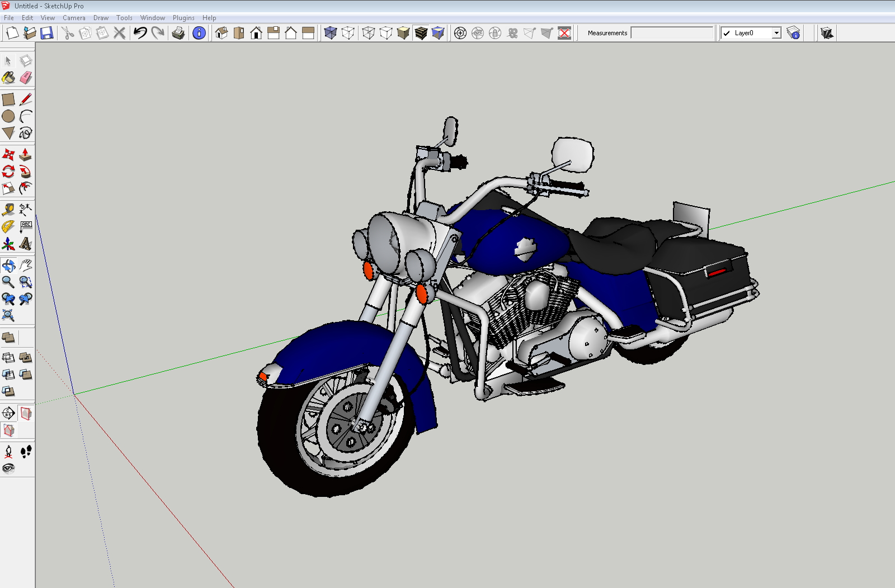The height and width of the screenshot is (588, 895).
Task: Activate the Push/Pull tool
Action: [x=26, y=155]
